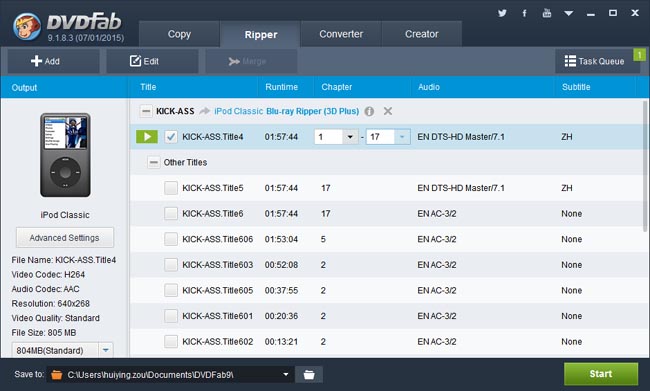Image resolution: width=650 pixels, height=391 pixels.
Task: Click the ZH subtitle of Title5
Action: tap(567, 188)
